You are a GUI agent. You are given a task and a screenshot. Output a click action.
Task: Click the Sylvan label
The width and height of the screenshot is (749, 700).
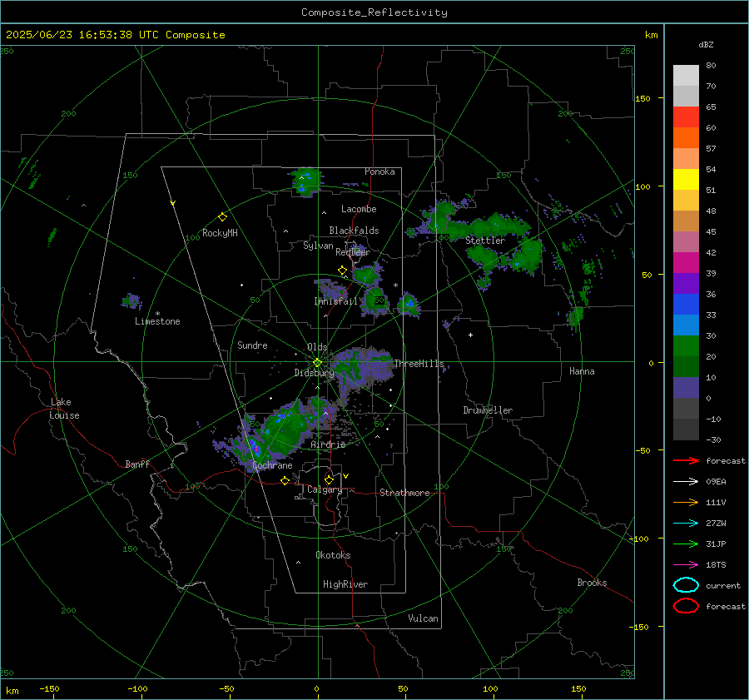click(318, 246)
